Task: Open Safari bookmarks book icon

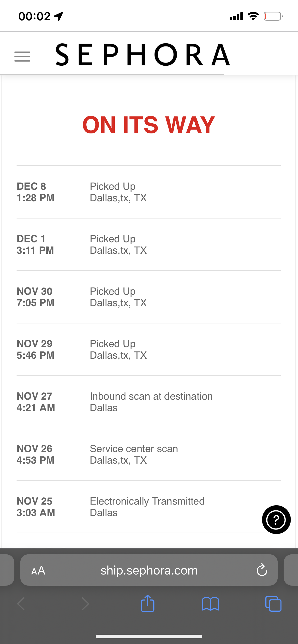Action: coord(210,604)
